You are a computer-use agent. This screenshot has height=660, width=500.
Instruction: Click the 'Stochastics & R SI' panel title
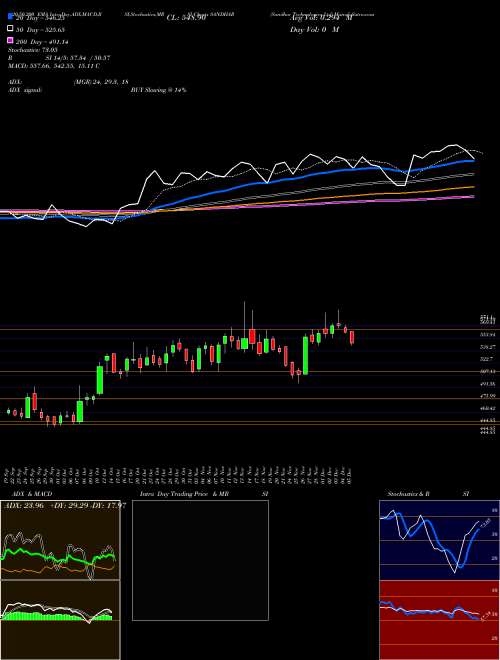click(x=428, y=494)
